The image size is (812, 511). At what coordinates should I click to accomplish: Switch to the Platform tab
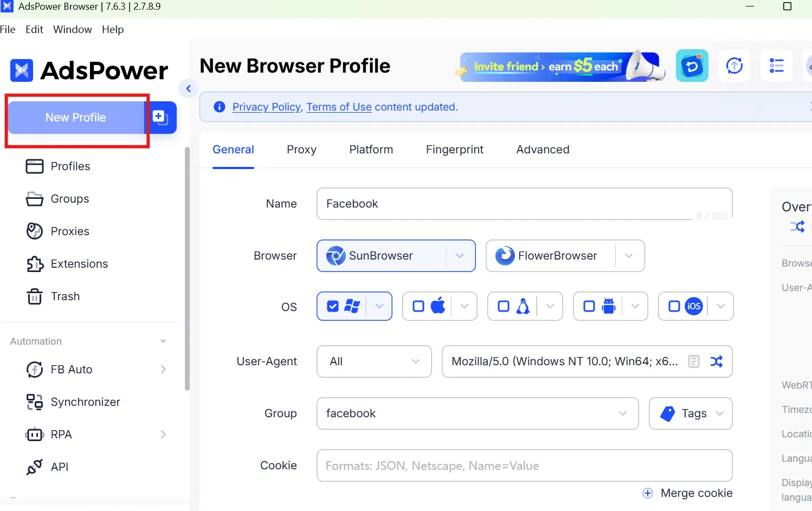(x=371, y=150)
